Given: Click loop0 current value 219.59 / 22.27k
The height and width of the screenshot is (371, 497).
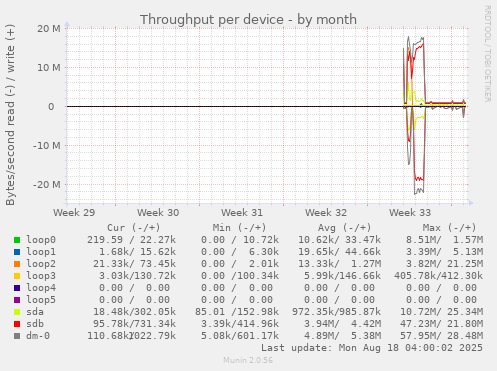Looking at the screenshot, I should coord(131,240).
